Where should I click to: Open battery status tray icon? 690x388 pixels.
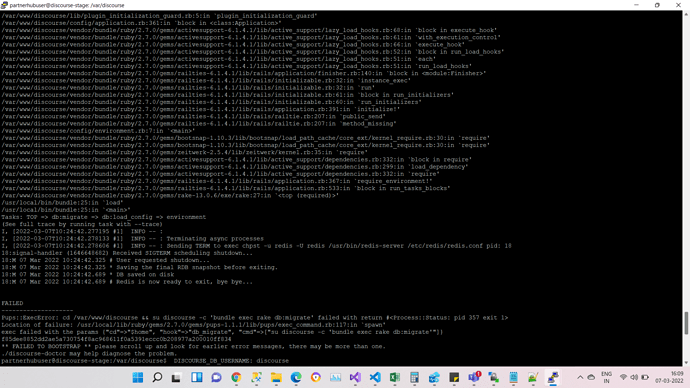[645, 377]
